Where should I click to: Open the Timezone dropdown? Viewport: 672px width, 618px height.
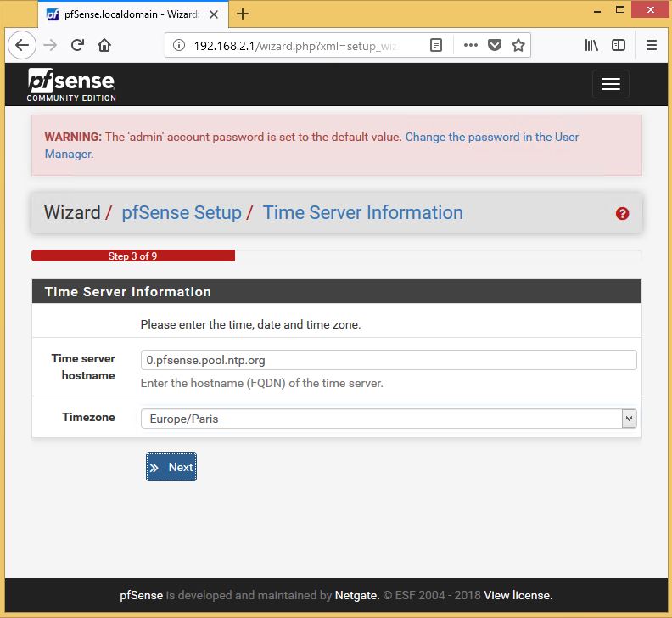389,419
